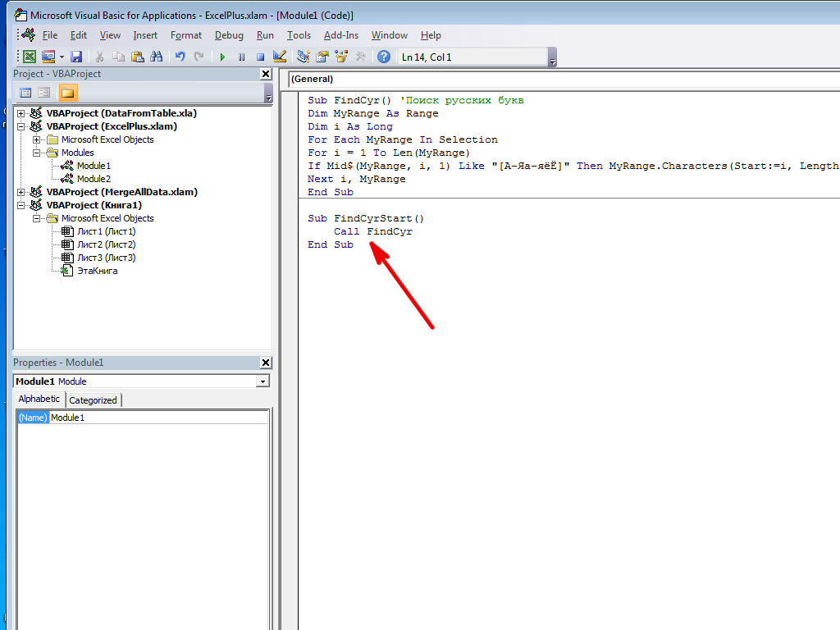Click the Ln 14, Col 1 position box
Viewport: 840px width, 630px height.
tap(472, 57)
